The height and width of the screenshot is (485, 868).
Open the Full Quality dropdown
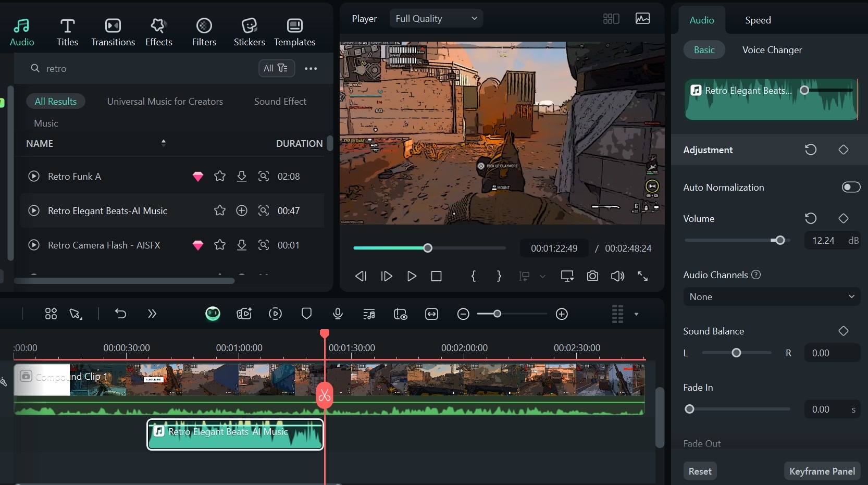[x=436, y=19]
